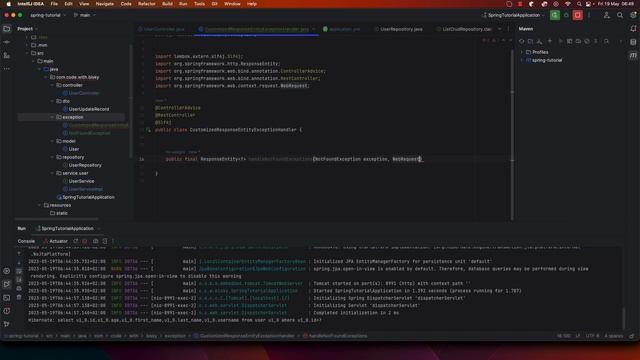Viewport: 640px width, 360px height.
Task: Open macOS Spotlight search icon
Action: point(578,4)
